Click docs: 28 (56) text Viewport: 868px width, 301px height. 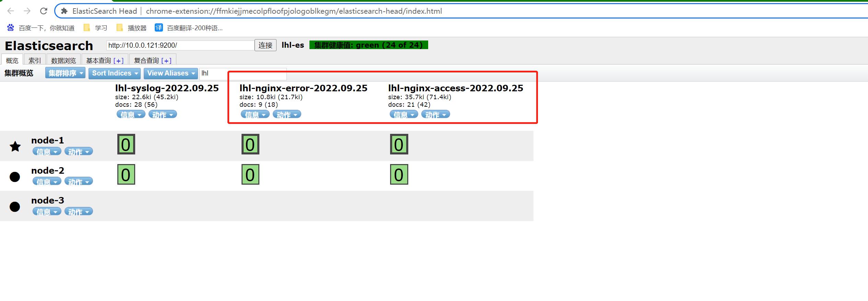point(136,105)
